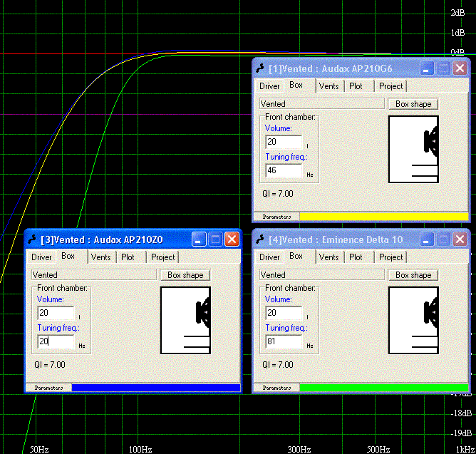Click the -18dB label on the graph scale

tap(461, 413)
